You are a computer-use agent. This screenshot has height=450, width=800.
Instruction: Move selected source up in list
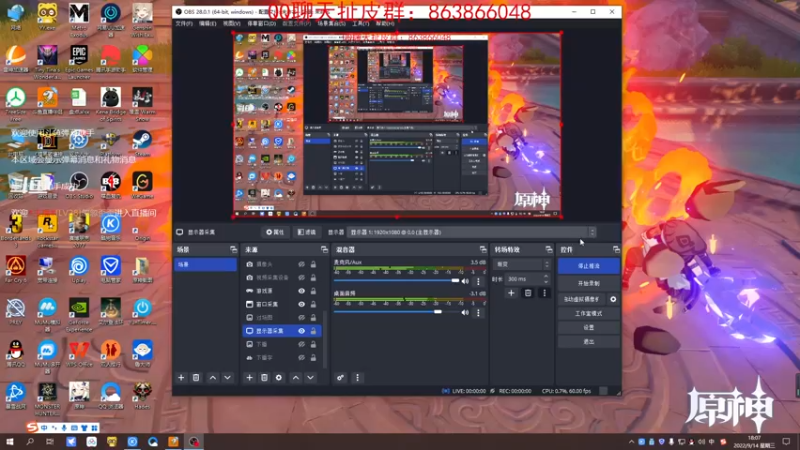pyautogui.click(x=296, y=378)
